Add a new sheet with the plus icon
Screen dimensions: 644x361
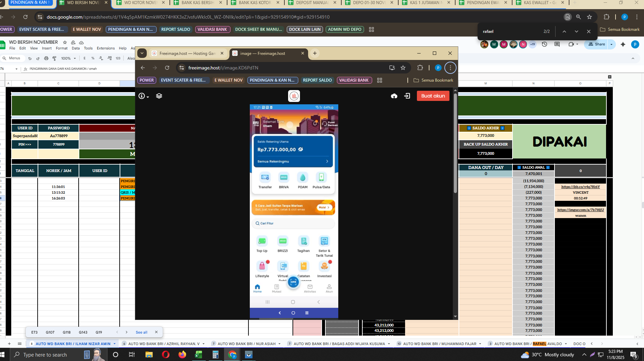(9, 344)
